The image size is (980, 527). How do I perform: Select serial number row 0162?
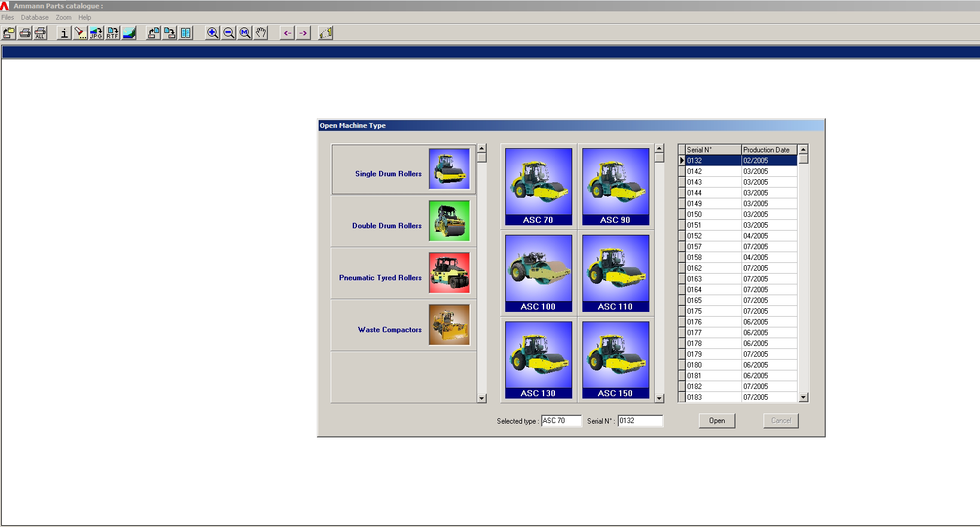(741, 268)
